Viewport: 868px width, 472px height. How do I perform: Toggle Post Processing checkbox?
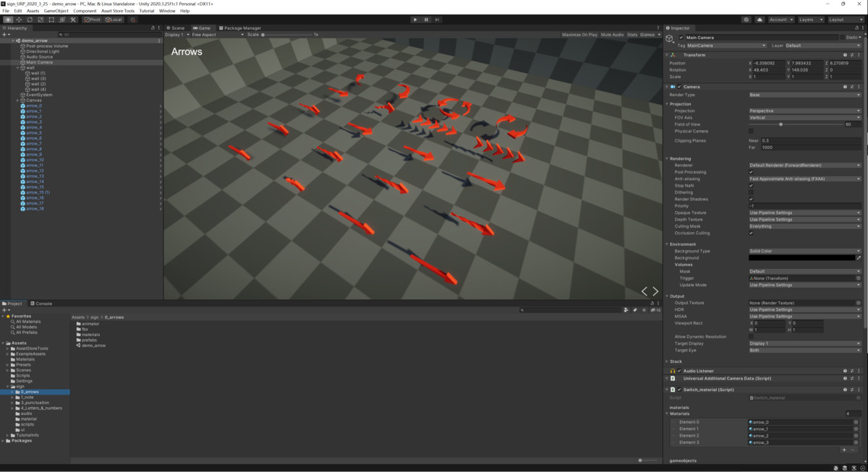(751, 172)
